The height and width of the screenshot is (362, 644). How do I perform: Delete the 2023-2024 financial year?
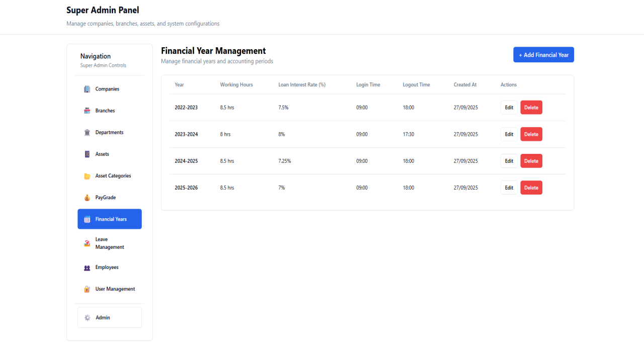pos(531,134)
